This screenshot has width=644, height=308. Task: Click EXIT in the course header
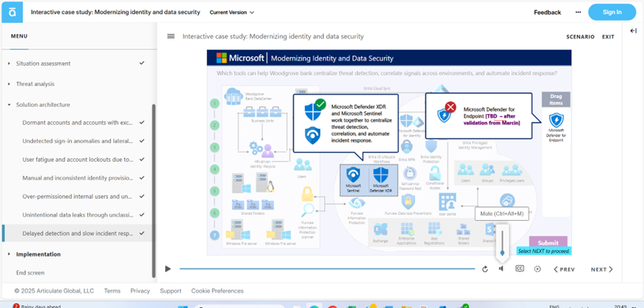[x=608, y=36]
